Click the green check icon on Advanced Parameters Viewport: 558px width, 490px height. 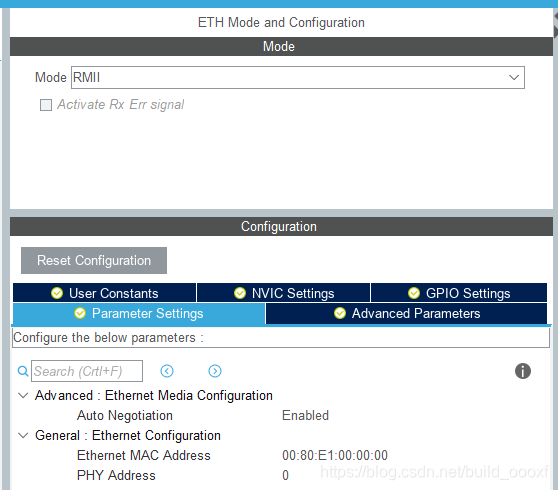(340, 314)
